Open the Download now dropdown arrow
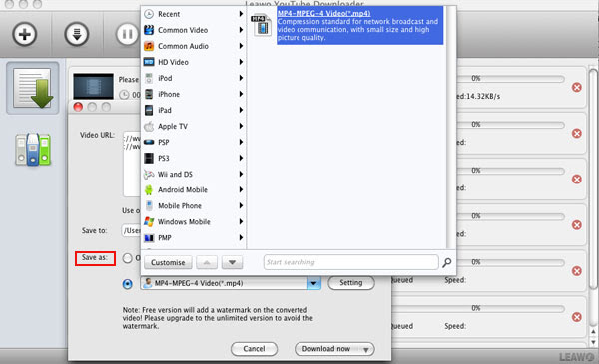The width and height of the screenshot is (599, 364). (366, 349)
